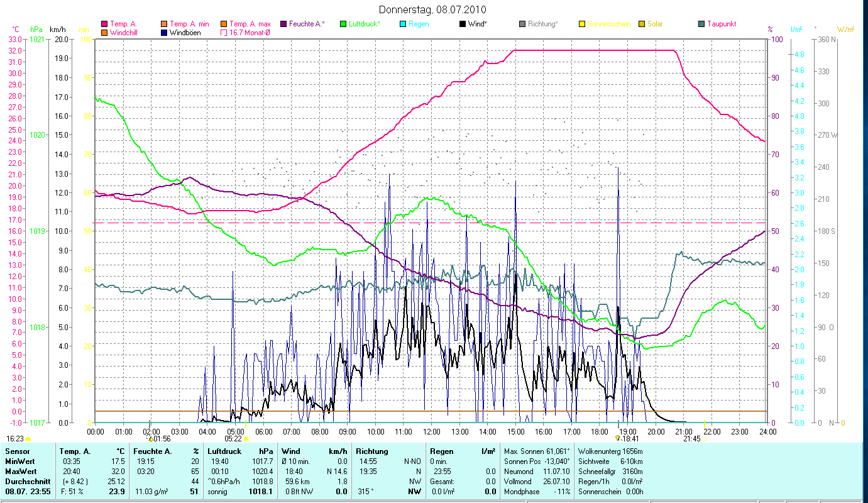This screenshot has width=868, height=503.
Task: Click the yellow Sonnenschein legend swatch
Action: (582, 24)
